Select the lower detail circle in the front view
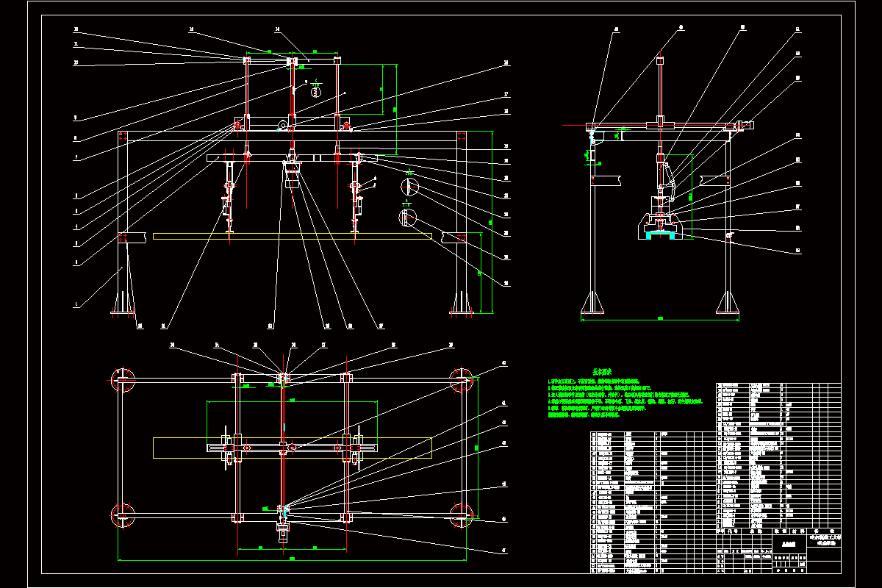Image resolution: width=882 pixels, height=588 pixels. [407, 218]
